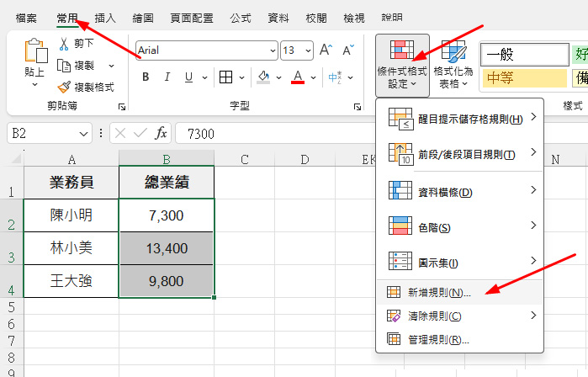Open 圖示集(I) icon sets submenu
Image resolution: width=588 pixels, height=377 pixels.
(x=460, y=263)
